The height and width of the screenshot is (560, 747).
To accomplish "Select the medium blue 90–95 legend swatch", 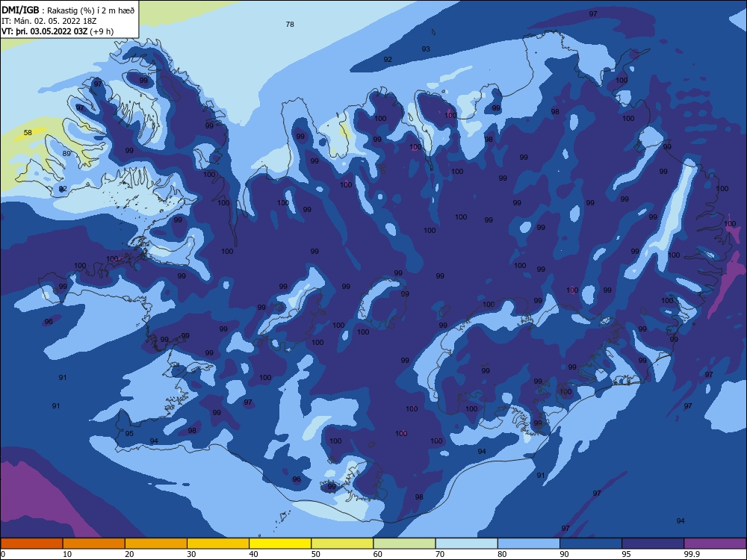I will 591,544.
